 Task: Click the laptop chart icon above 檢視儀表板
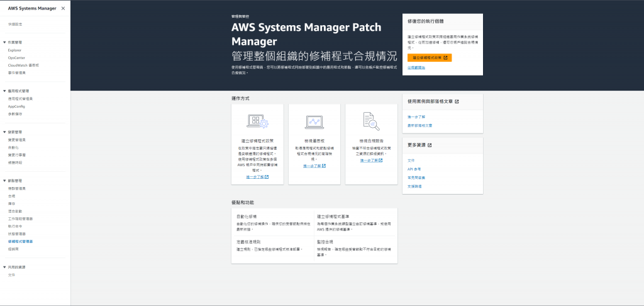314,122
